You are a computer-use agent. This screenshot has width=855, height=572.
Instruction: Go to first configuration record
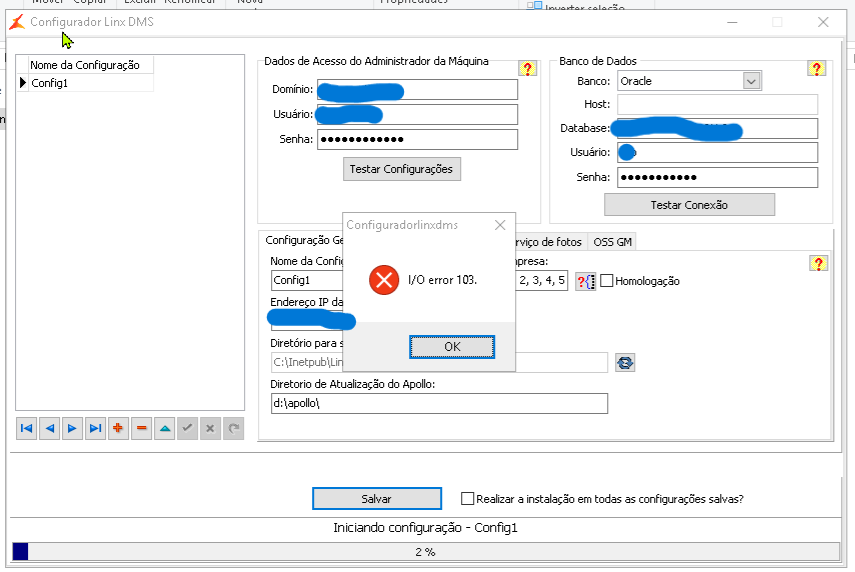point(26,429)
